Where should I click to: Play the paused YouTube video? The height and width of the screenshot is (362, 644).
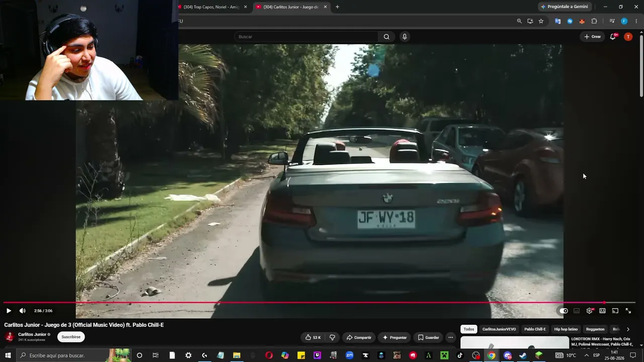point(9,311)
